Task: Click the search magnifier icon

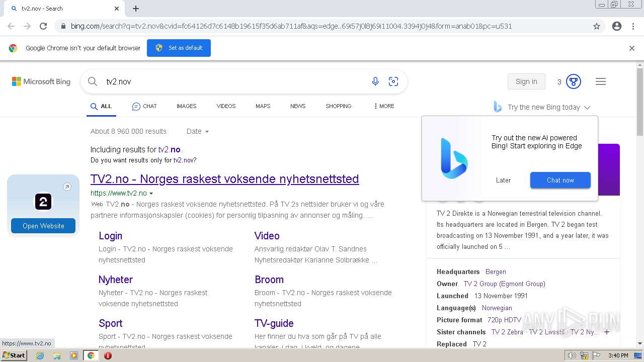Action: [x=93, y=81]
